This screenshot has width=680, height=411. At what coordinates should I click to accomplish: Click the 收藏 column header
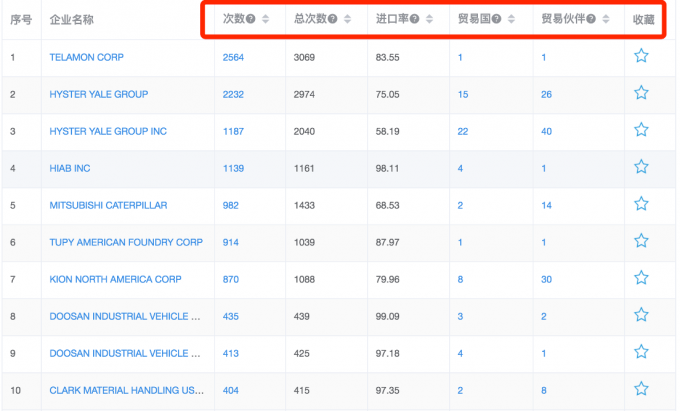643,20
